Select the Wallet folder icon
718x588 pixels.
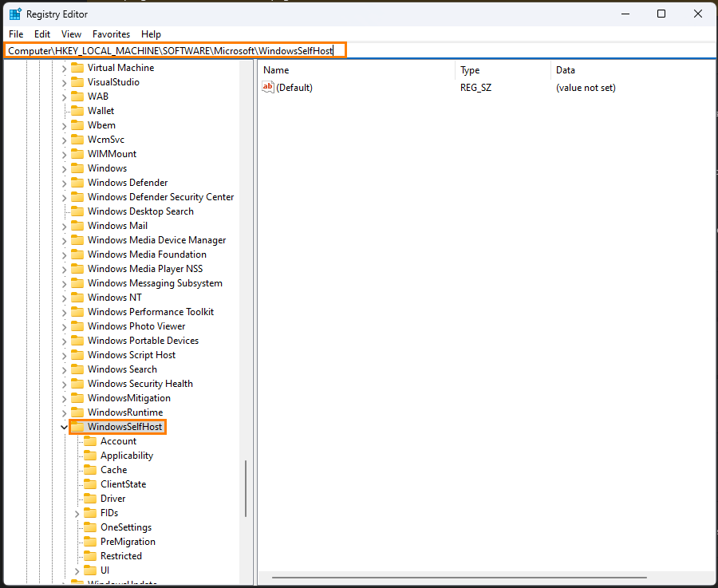[77, 111]
